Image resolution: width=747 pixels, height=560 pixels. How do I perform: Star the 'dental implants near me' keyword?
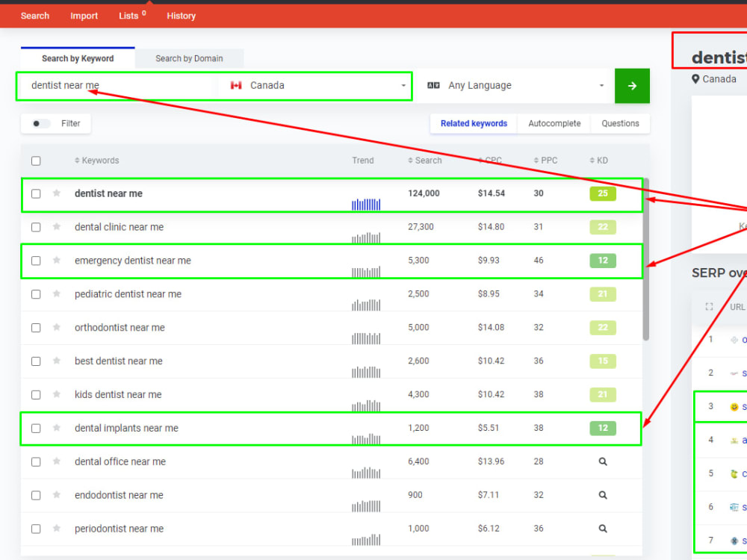tap(57, 428)
